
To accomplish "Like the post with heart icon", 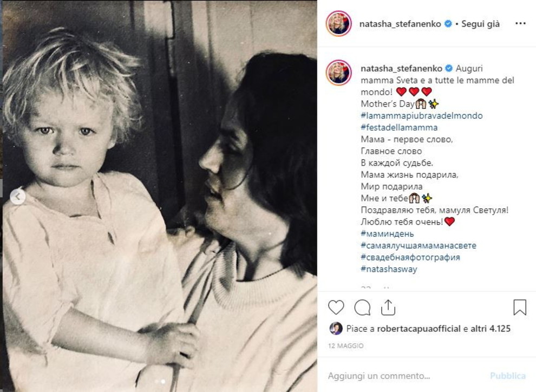I will click(x=336, y=307).
